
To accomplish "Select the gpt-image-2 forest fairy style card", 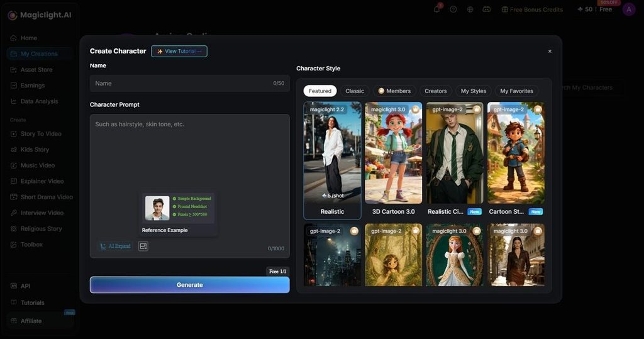I will coord(394,255).
